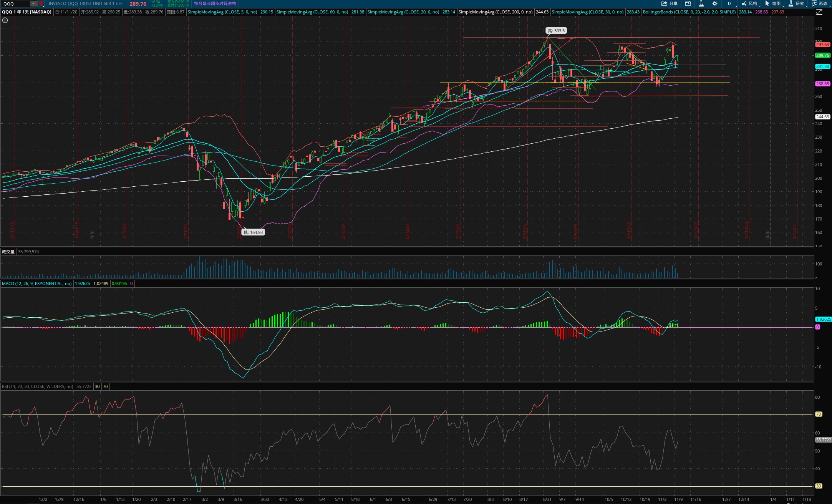The width and height of the screenshot is (832, 504).
Task: Click the 低:283.38 low price field
Action: click(x=133, y=12)
